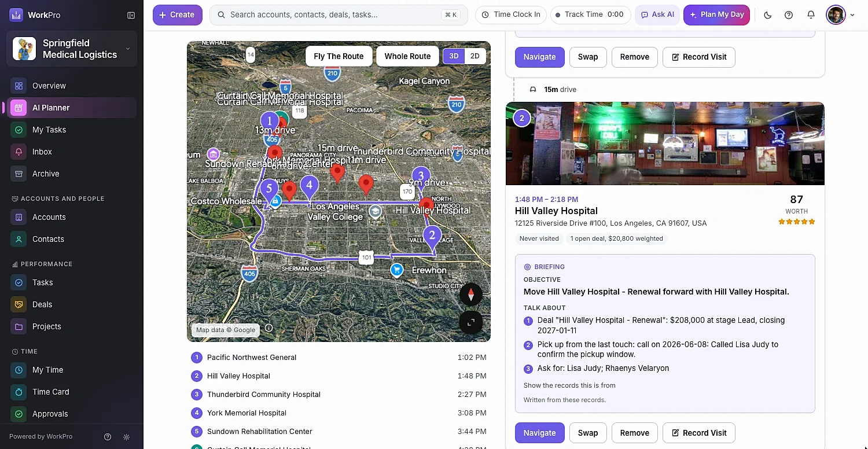Click Fly The Route button
This screenshot has width=868, height=449.
(x=339, y=56)
